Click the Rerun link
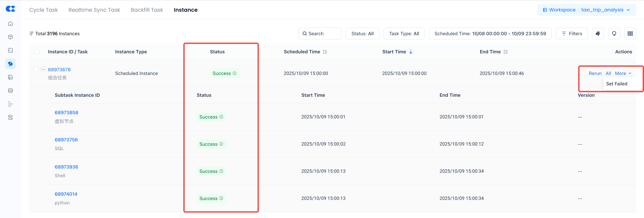Screen dimensions: 644x218 [595, 73]
